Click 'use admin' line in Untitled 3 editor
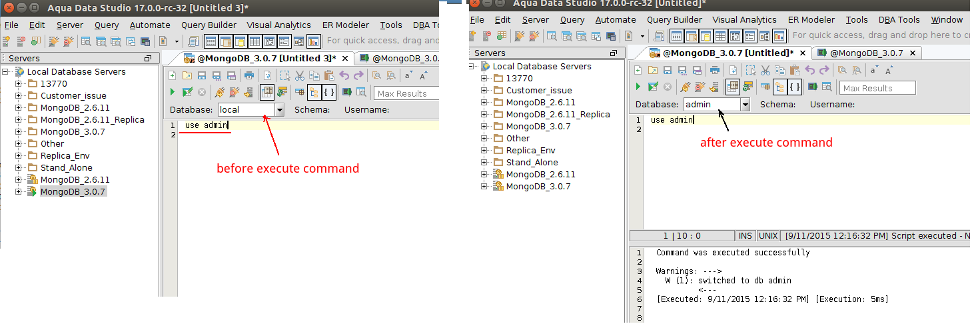Viewport: 980px width, 330px height. point(207,125)
